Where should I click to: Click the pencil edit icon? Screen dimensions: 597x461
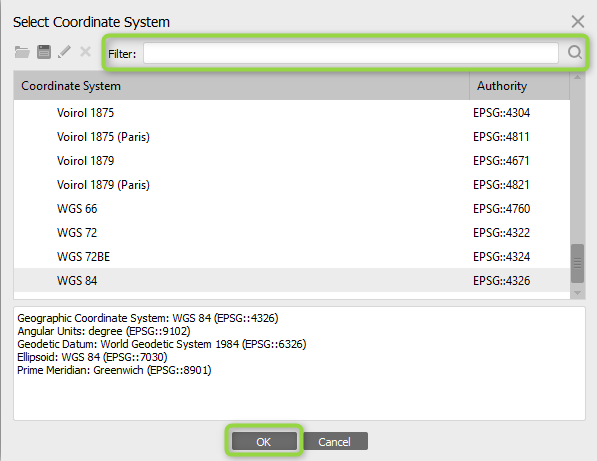[x=64, y=52]
